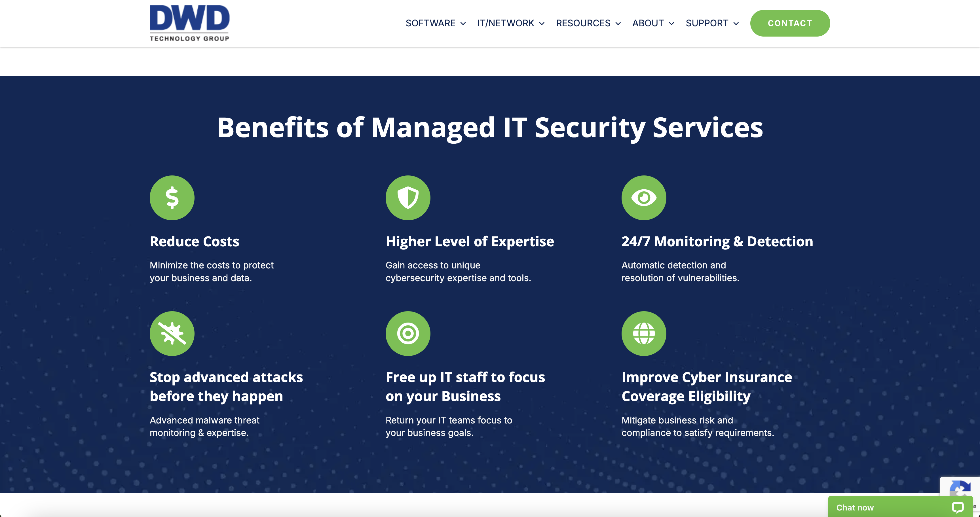980x517 pixels.
Task: Open the DWD Technology Group logo homepage
Action: (189, 23)
